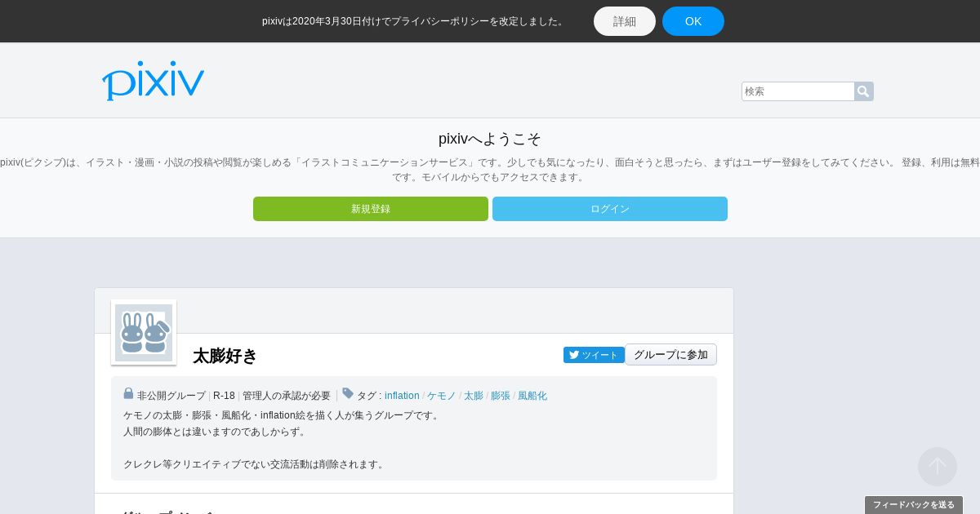Focus the 検索 search input field
Screen dimensions: 980x514
pos(798,91)
